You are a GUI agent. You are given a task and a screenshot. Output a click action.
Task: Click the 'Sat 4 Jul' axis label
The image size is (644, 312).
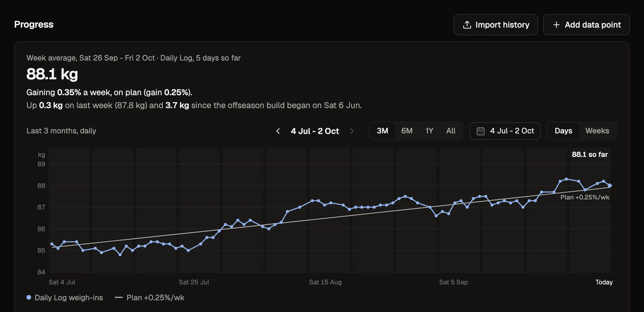pos(62,282)
